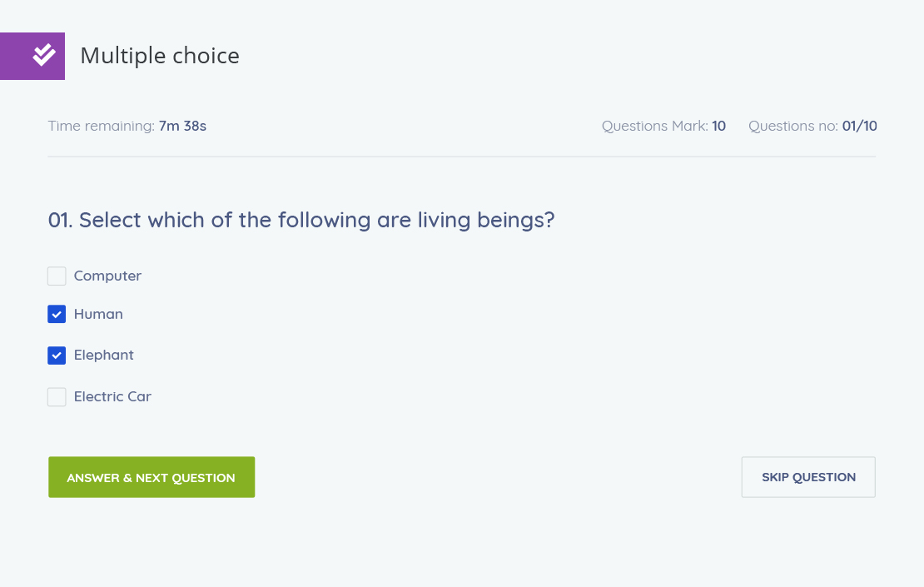Click the horizontal divider under the timer
Viewport: 924px width, 587px height.
coord(462,157)
